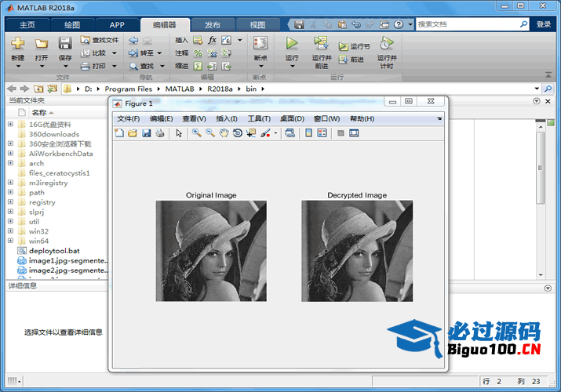This screenshot has width=561, height=392.
Task: Click the comment percent icon
Action: coord(198,53)
